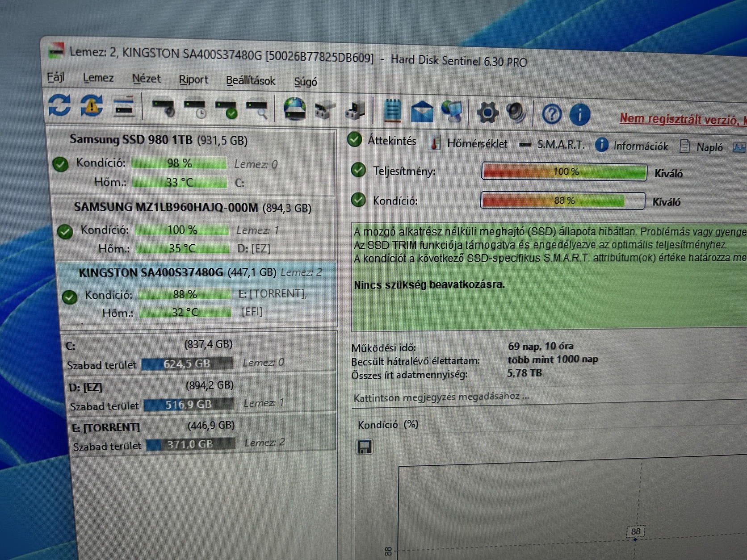Viewport: 747px width, 560px height.
Task: Click the disk icon with magnifying glass
Action: tap(257, 110)
